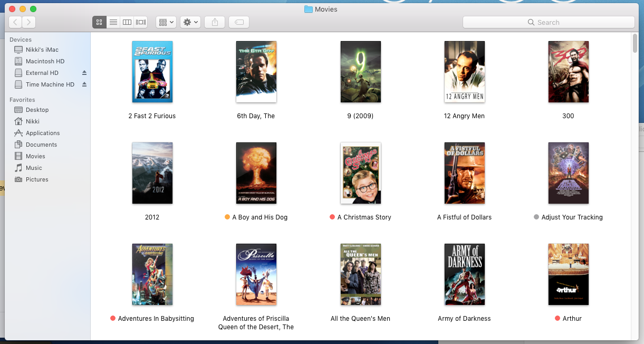Click the gray tag on Adjust Your Tracking

tap(536, 217)
